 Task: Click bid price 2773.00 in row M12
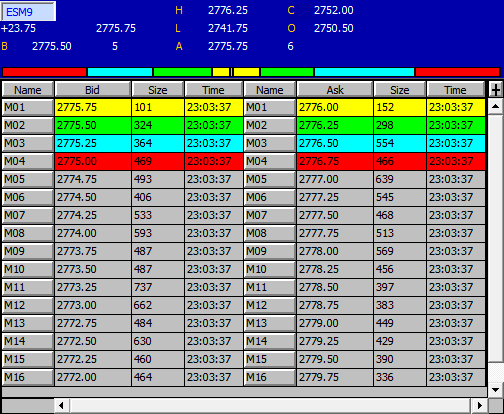pos(93,305)
